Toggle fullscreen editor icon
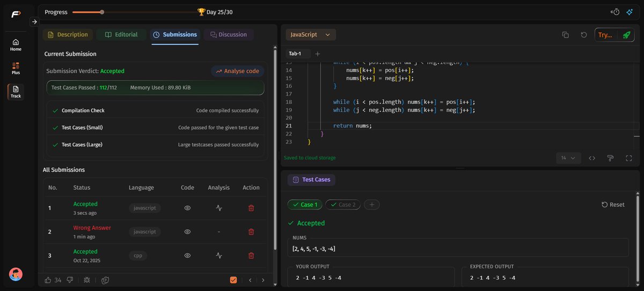Image resolution: width=644 pixels, height=291 pixels. (x=629, y=158)
